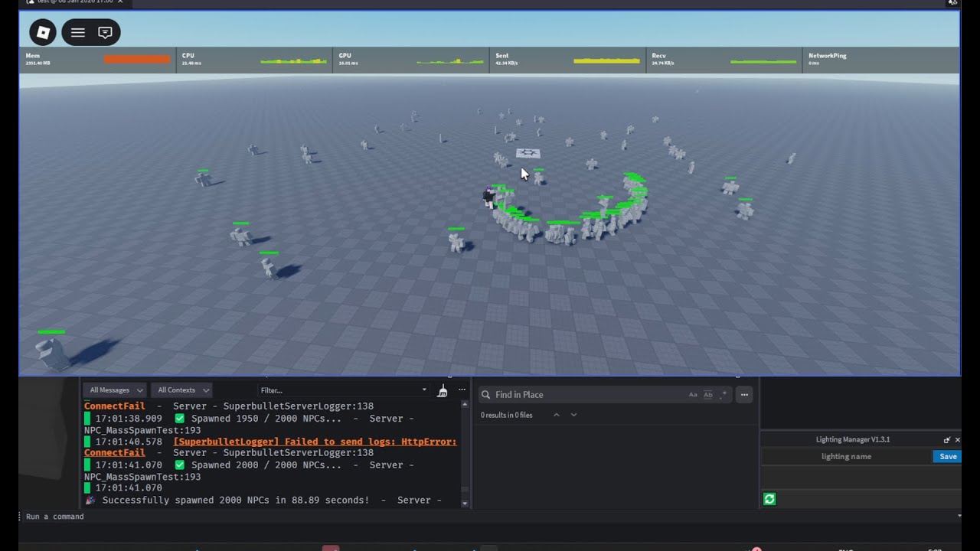Focus the lighting name input field

click(x=846, y=456)
